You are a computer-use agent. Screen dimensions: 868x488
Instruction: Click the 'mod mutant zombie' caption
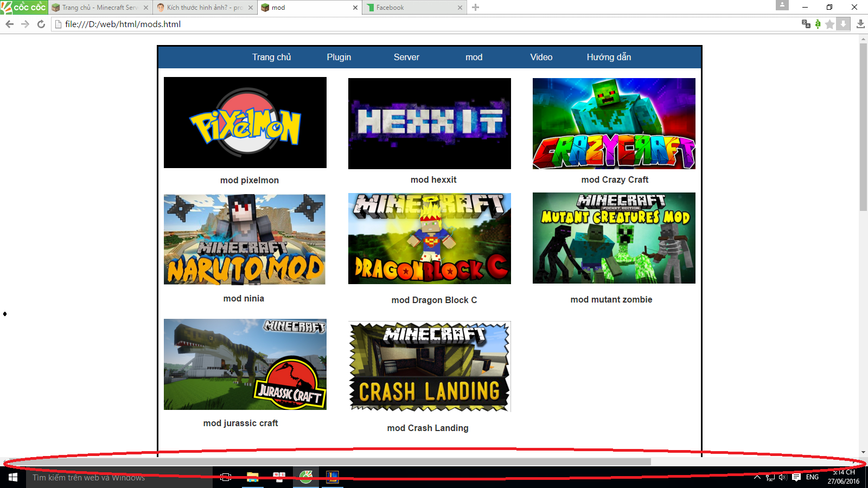611,299
